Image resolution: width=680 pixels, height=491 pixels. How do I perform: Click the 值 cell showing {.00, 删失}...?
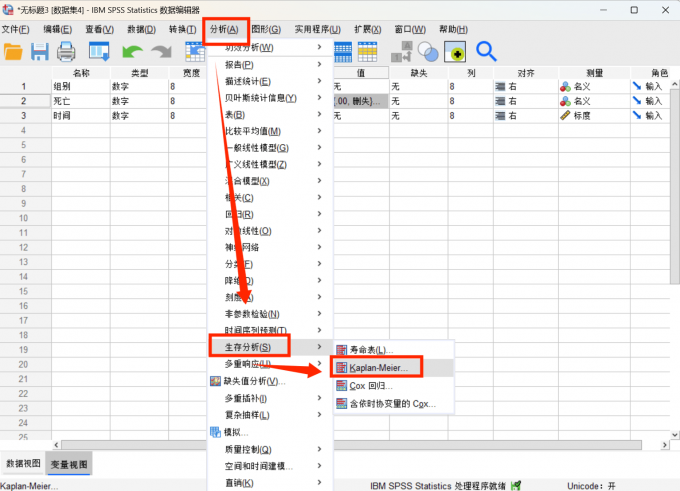(x=361, y=101)
